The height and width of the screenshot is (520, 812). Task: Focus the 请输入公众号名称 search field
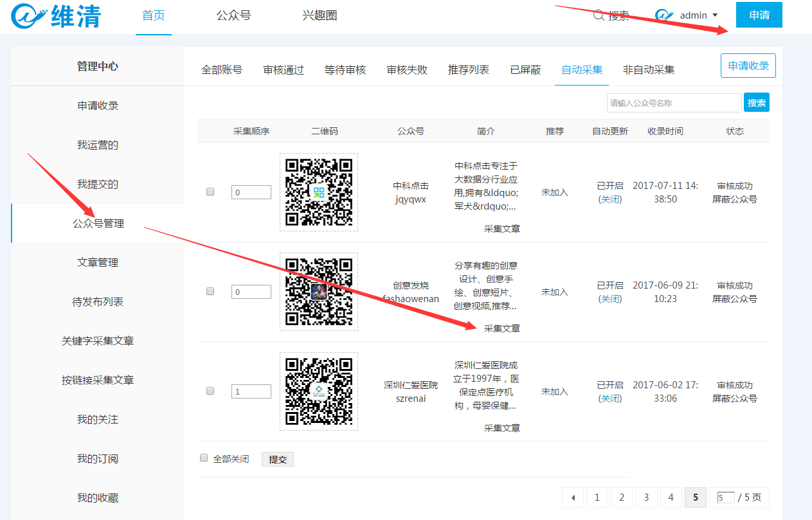click(x=674, y=103)
